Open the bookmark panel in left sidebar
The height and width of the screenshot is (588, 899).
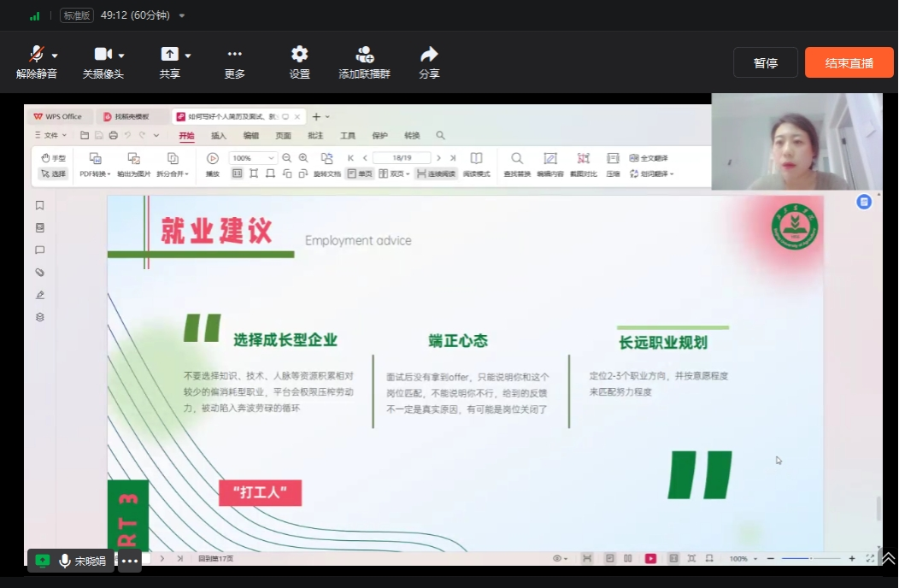[x=39, y=206]
